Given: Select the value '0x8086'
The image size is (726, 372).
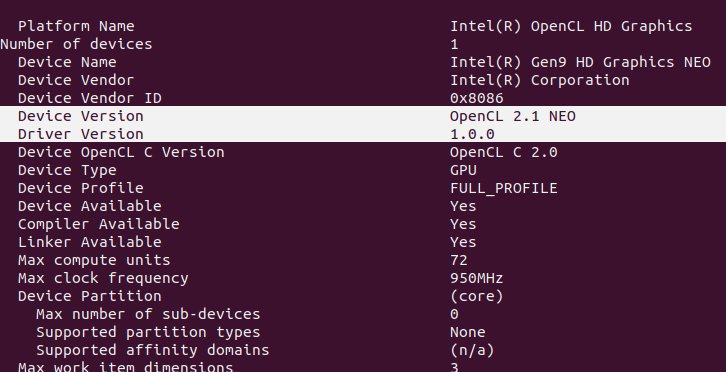Looking at the screenshot, I should pos(476,98).
